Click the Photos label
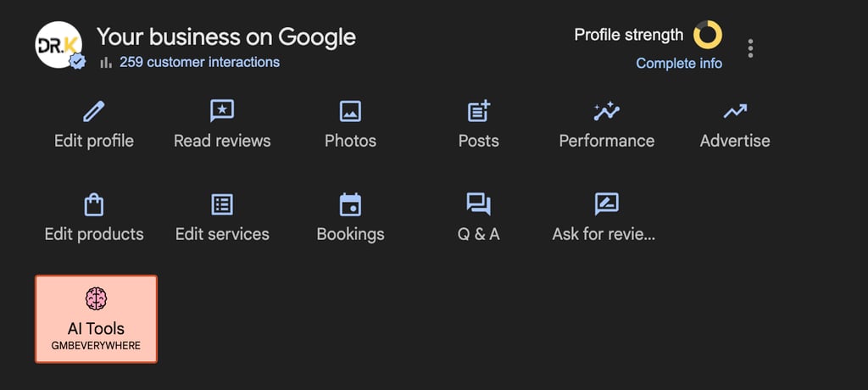Viewport: 868px width, 390px height. 350,141
